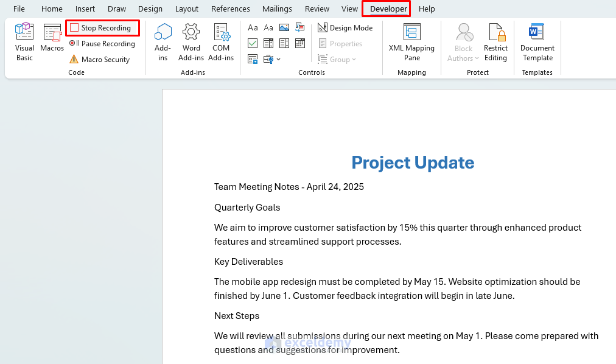Switch to the Layout tab

(187, 9)
